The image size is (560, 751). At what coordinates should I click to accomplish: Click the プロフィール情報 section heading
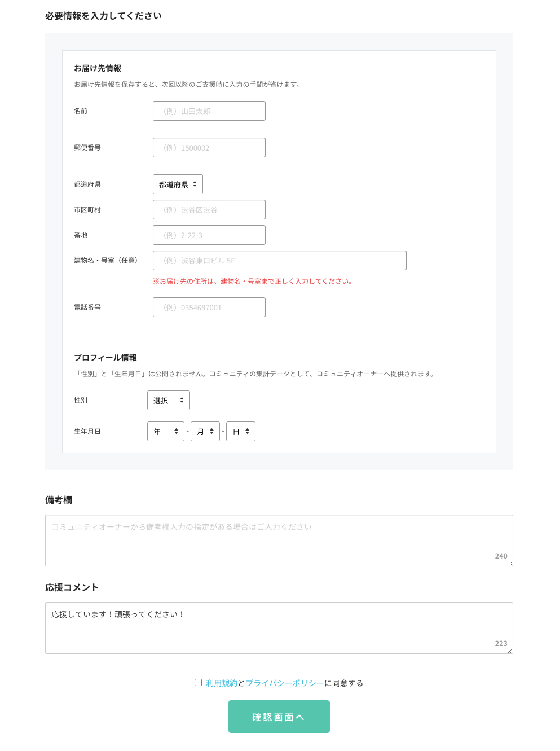pyautogui.click(x=105, y=358)
